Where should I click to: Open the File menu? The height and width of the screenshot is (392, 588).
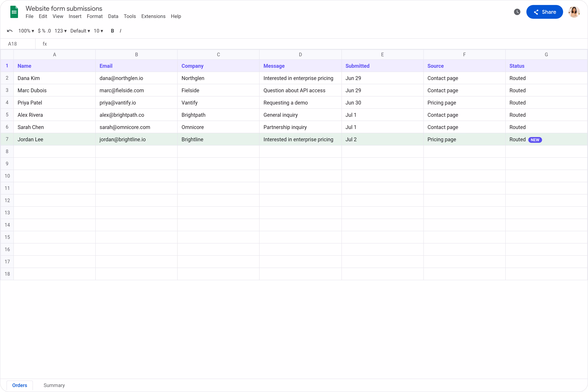click(x=29, y=16)
